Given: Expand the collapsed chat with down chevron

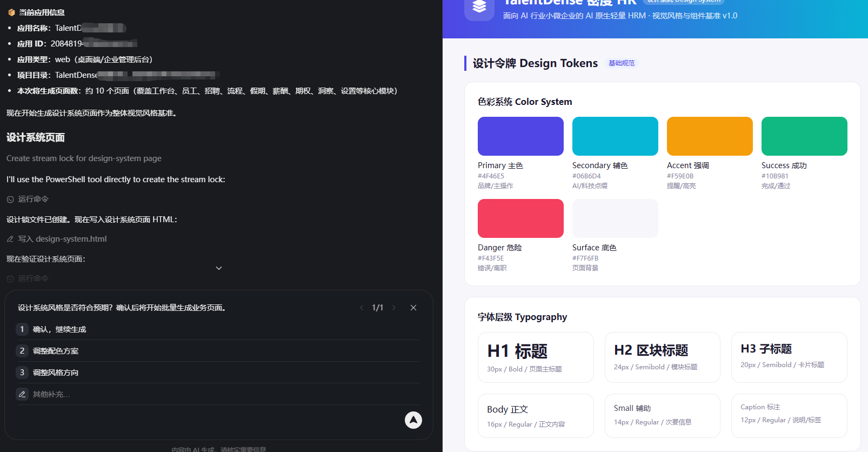Looking at the screenshot, I should pyautogui.click(x=219, y=268).
